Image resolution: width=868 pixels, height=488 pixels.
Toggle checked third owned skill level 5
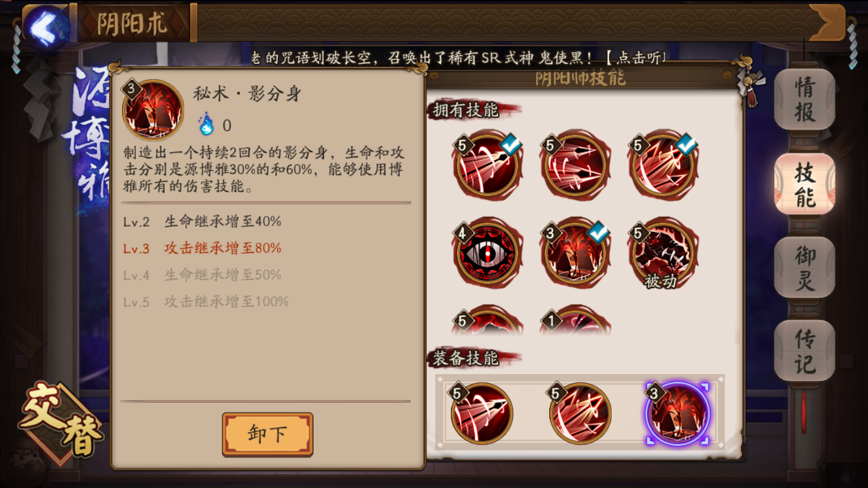[x=662, y=164]
